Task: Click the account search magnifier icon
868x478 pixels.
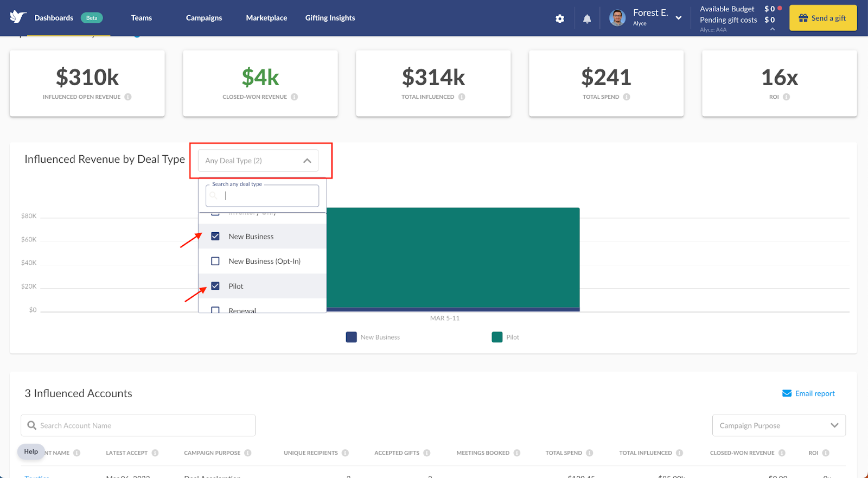Action: 31,425
